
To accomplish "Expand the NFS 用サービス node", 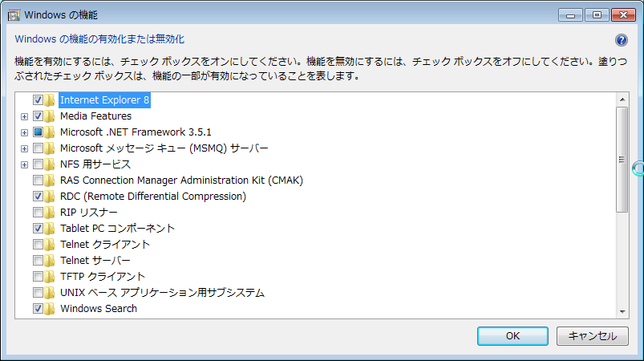I will [24, 164].
